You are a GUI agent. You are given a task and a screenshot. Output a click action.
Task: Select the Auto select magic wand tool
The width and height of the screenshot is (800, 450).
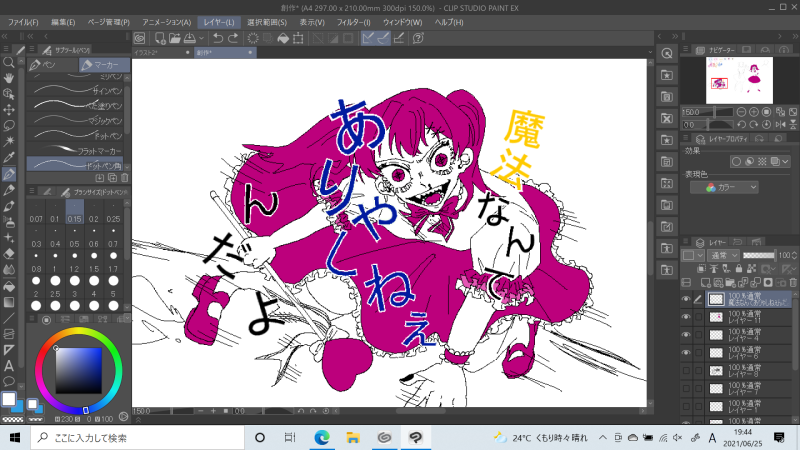point(9,141)
